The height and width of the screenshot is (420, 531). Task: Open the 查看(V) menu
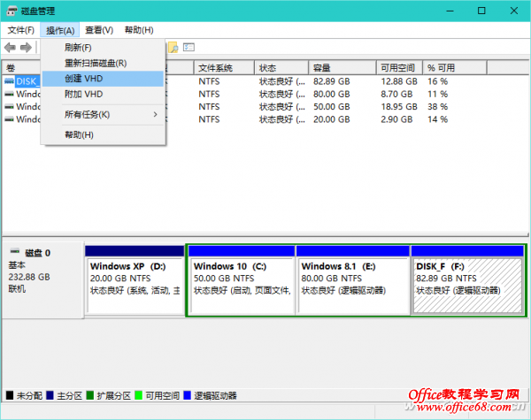99,30
